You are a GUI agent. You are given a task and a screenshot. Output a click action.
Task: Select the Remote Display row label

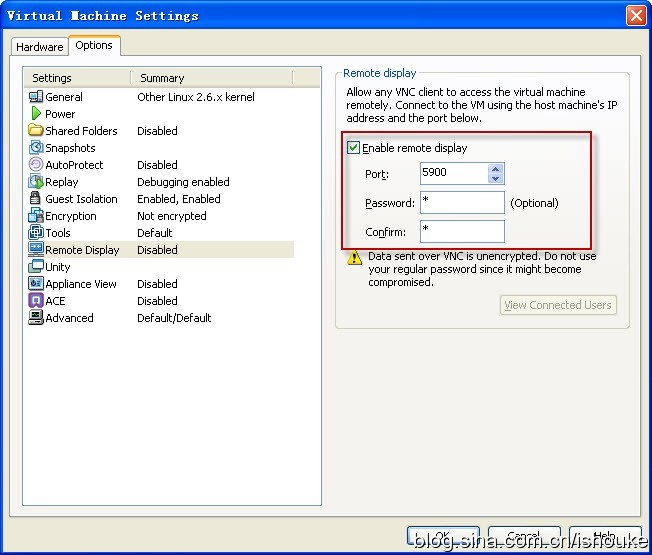[82, 250]
